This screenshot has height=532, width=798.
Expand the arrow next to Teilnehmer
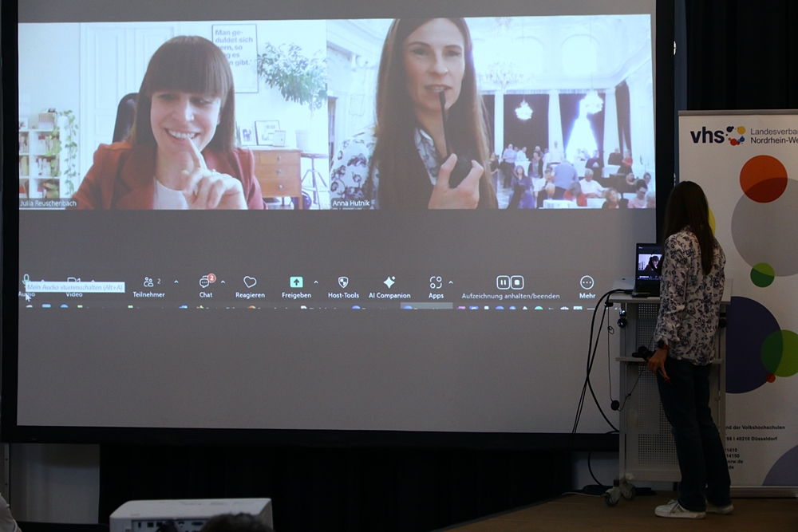point(176,282)
